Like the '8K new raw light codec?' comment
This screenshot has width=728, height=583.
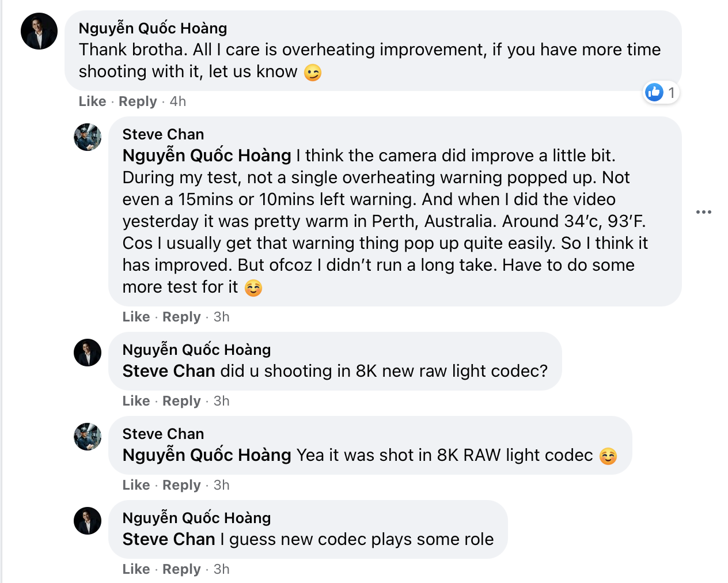pos(136,401)
